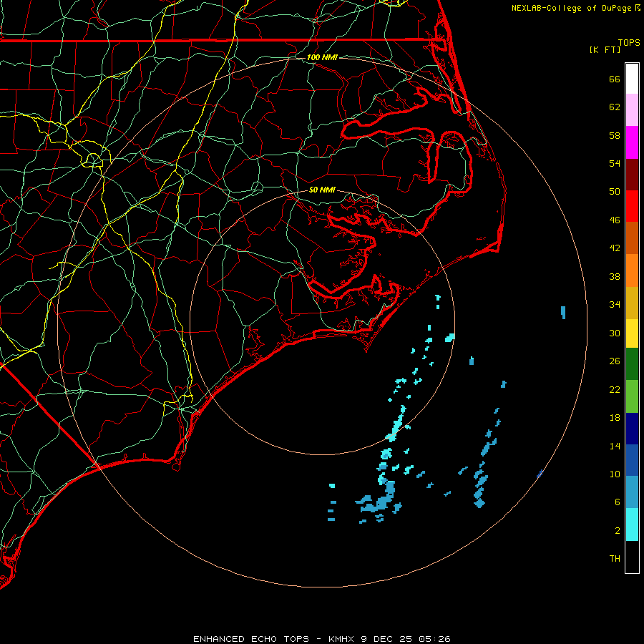
Task: Click the "50" scale label
Action: (x=615, y=191)
